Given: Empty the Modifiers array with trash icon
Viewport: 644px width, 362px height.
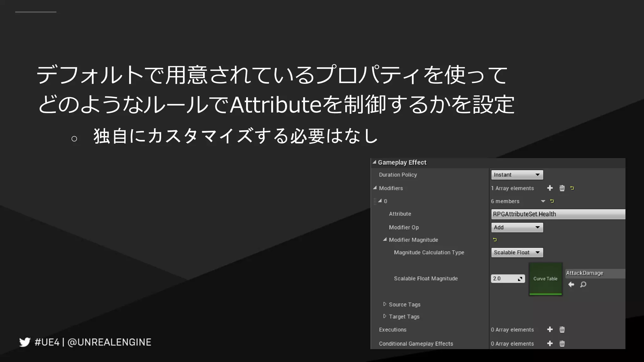Looking at the screenshot, I should click(x=562, y=188).
